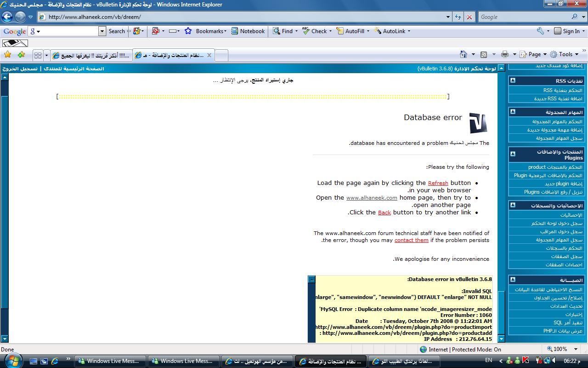Screen dimensions: 588x368
Task: Click the Print icon in command bar
Action: click(505, 54)
